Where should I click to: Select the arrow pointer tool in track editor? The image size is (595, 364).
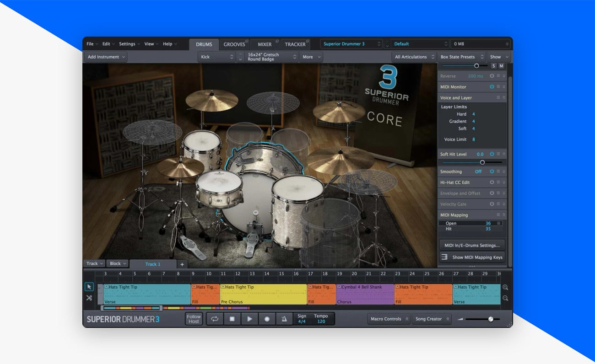click(89, 287)
